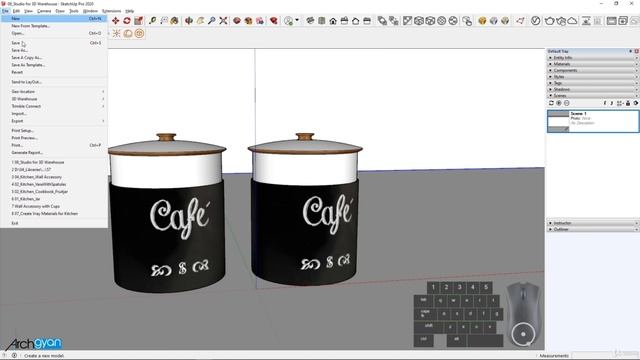Click the checkmark circle toolbar icon
This screenshot has height=360, width=640.
536,21
